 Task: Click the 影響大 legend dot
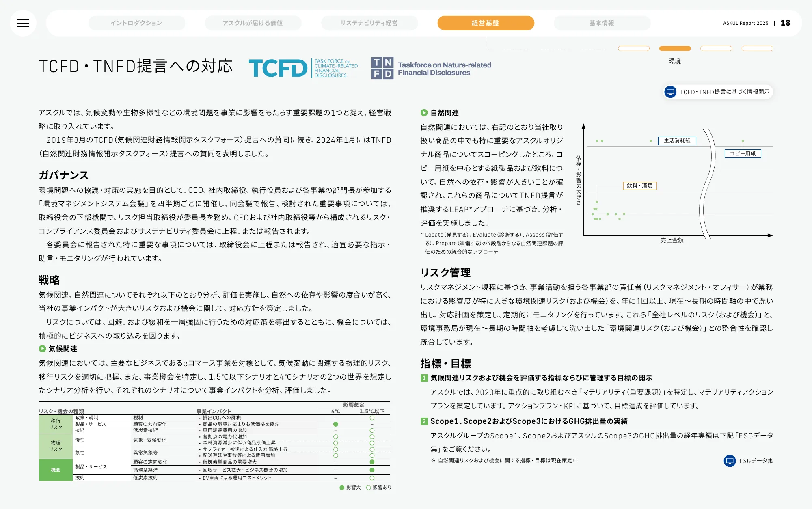click(x=342, y=488)
